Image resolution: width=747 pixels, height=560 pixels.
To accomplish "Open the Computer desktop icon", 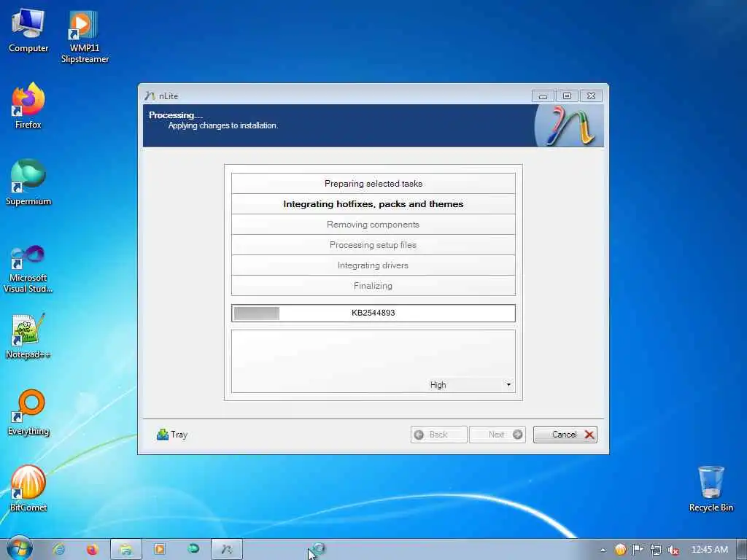I will 28,31.
